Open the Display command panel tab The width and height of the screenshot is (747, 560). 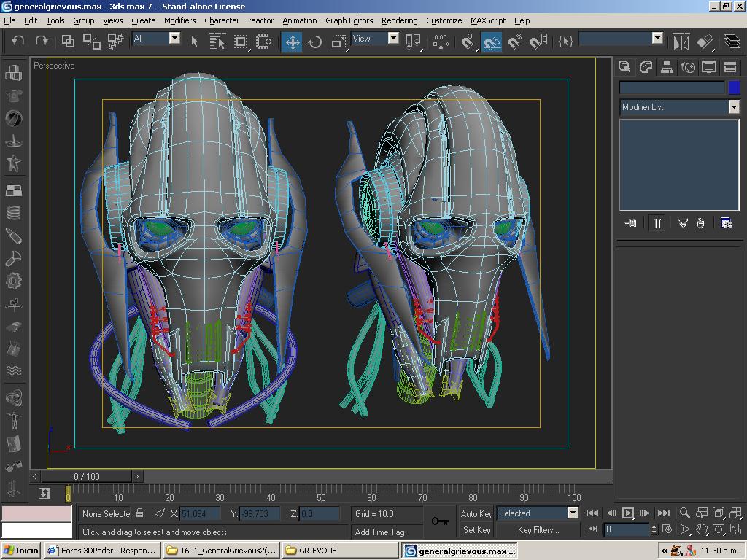pyautogui.click(x=709, y=68)
